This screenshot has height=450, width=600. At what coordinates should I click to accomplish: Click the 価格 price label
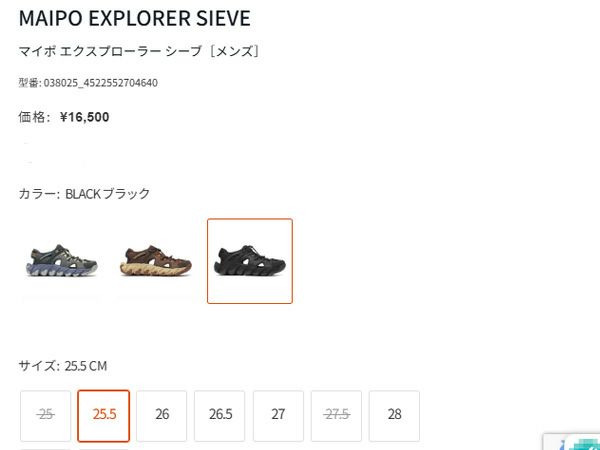[33, 117]
